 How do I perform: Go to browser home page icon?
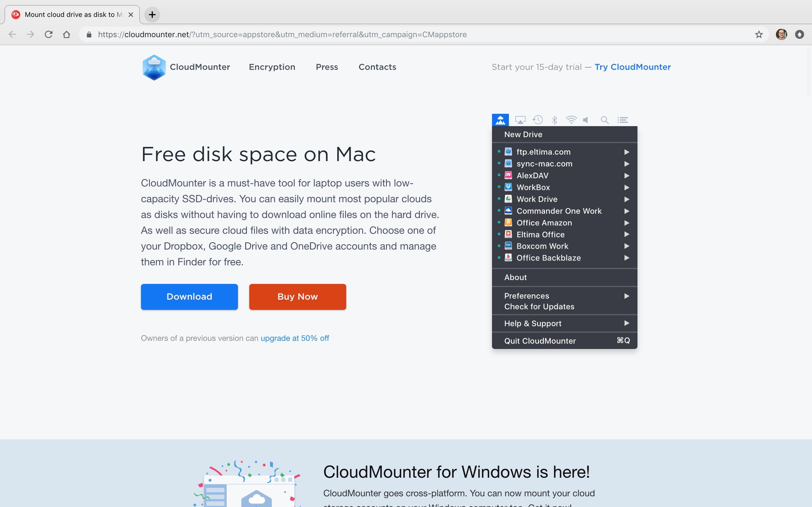[67, 35]
